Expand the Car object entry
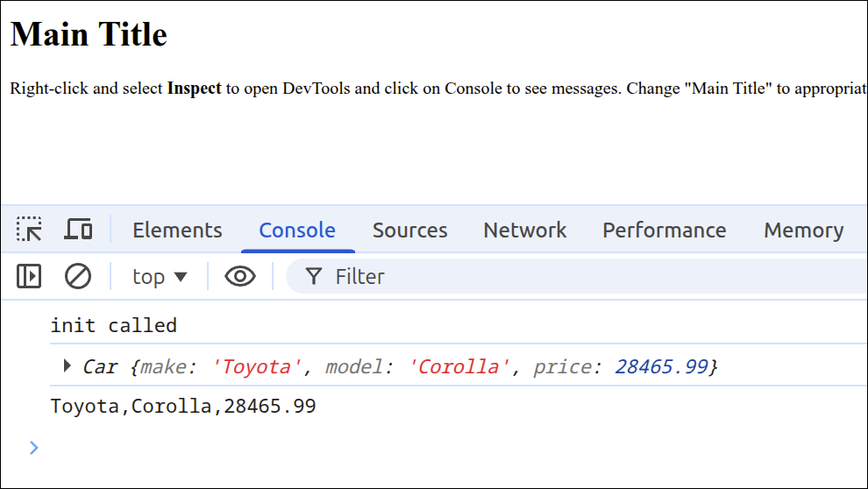This screenshot has height=489, width=868. tap(67, 365)
